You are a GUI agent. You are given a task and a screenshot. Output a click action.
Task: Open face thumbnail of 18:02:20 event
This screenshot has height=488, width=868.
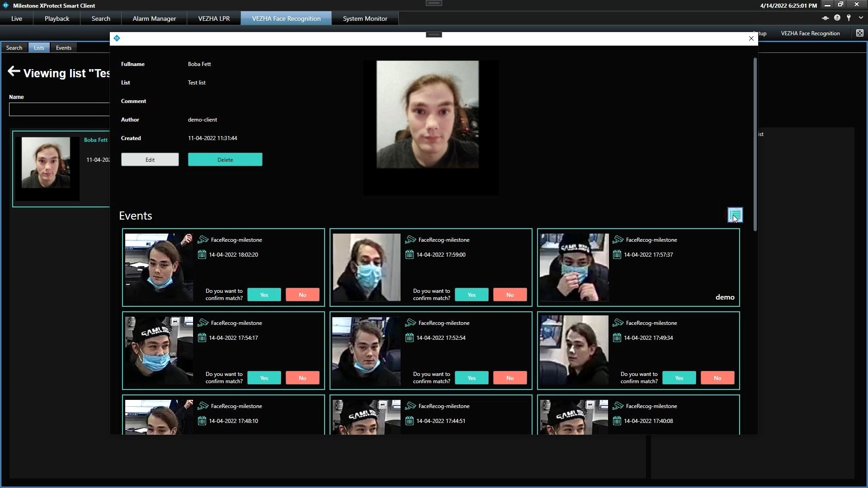point(159,267)
